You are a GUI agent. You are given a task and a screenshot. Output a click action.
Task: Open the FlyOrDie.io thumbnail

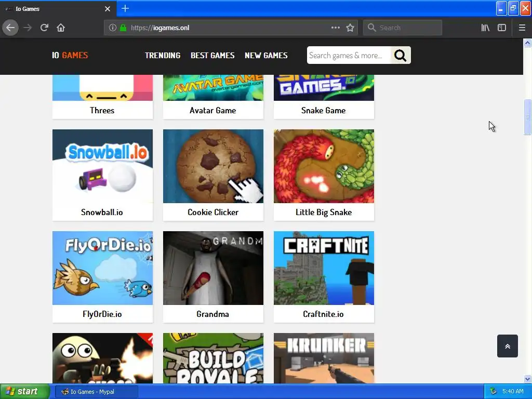tap(102, 268)
